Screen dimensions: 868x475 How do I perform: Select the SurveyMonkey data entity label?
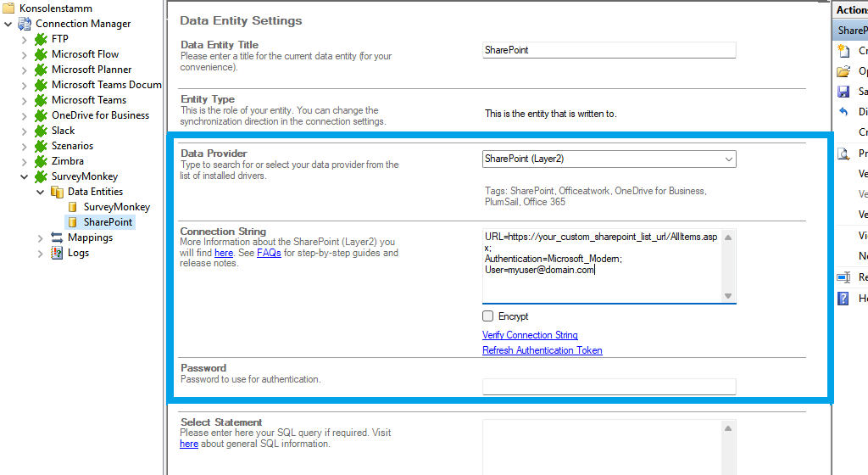click(x=117, y=207)
